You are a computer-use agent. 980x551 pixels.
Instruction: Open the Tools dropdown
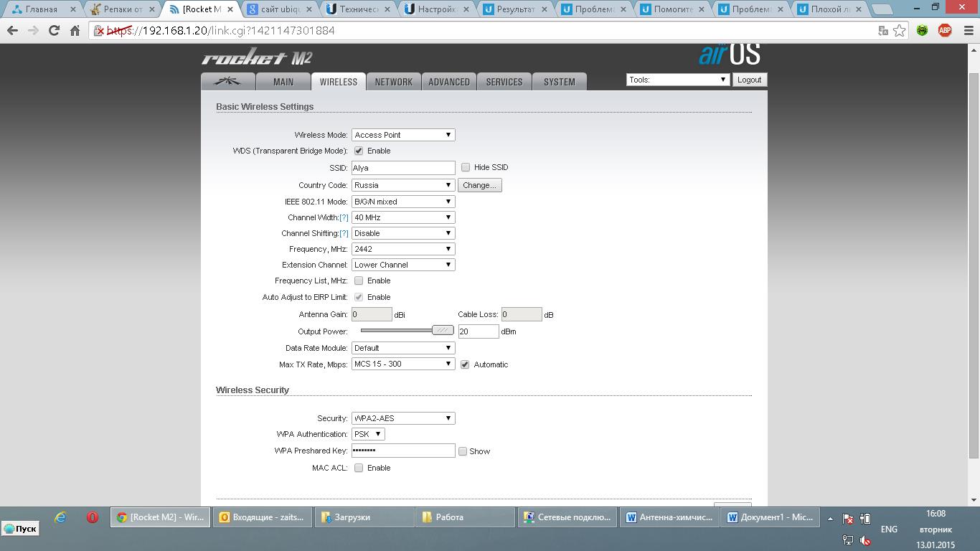(x=678, y=80)
